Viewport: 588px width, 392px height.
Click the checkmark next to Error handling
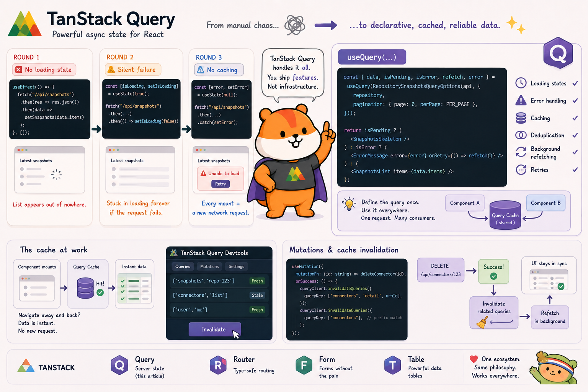[x=575, y=100]
